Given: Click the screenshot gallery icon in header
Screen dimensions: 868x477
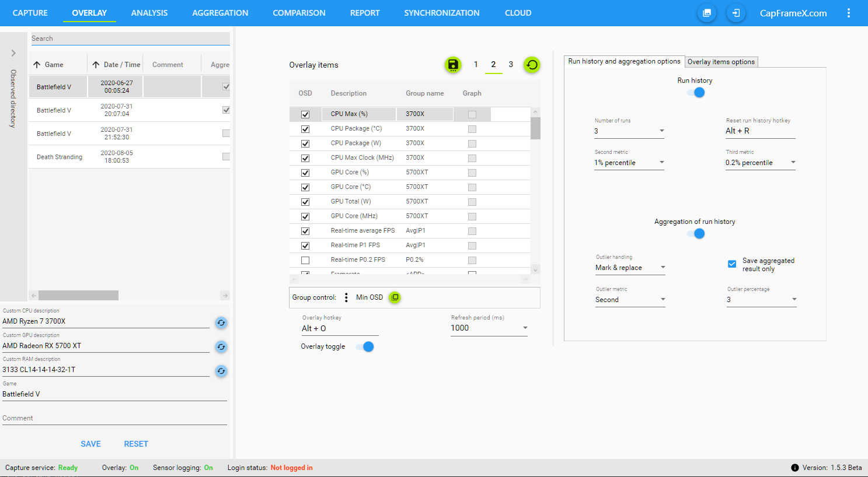Looking at the screenshot, I should pos(707,13).
